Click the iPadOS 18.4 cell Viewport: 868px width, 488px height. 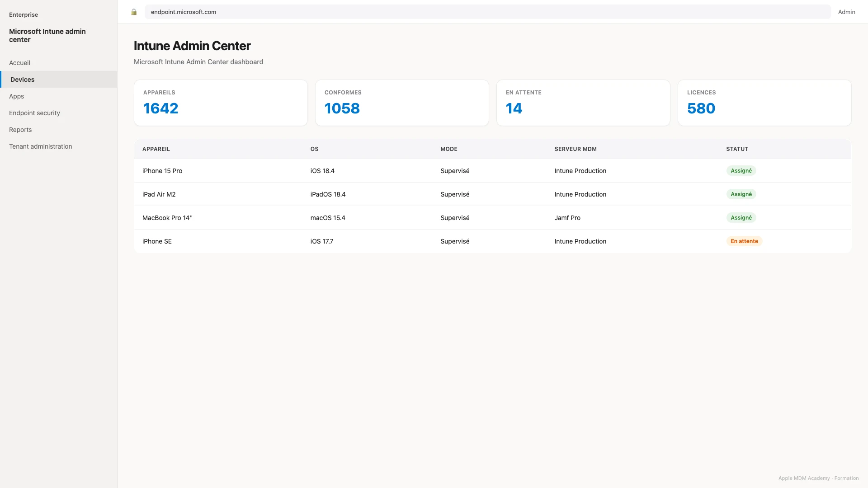click(x=328, y=194)
